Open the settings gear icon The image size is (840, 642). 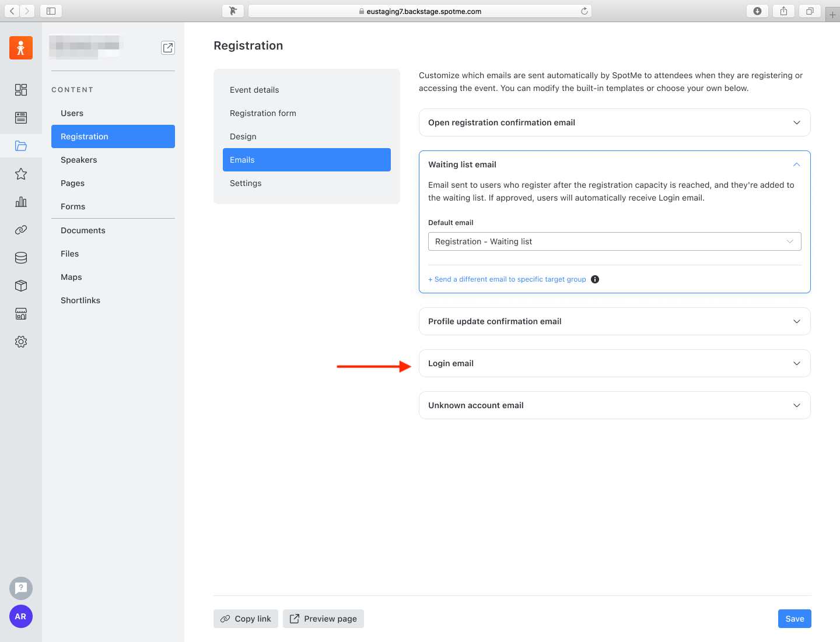click(21, 342)
